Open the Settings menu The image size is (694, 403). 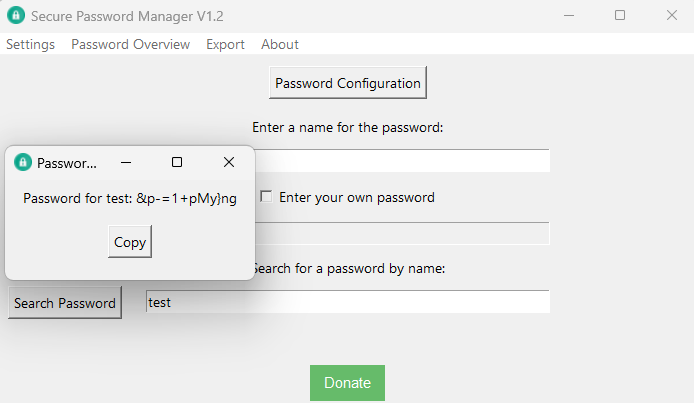coord(31,44)
